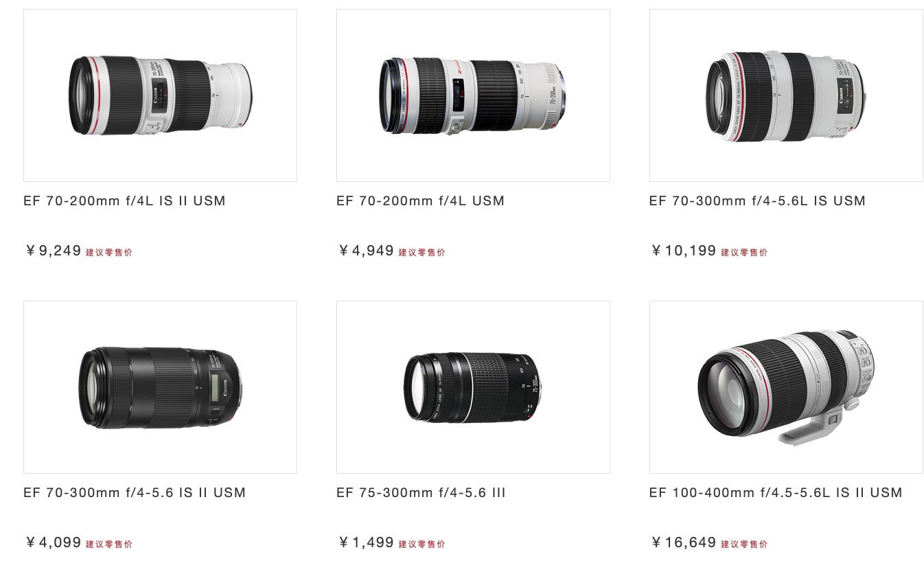924x563 pixels.
Task: Open the EF 70-200mm f/4L IS II USM image
Action: click(x=160, y=95)
